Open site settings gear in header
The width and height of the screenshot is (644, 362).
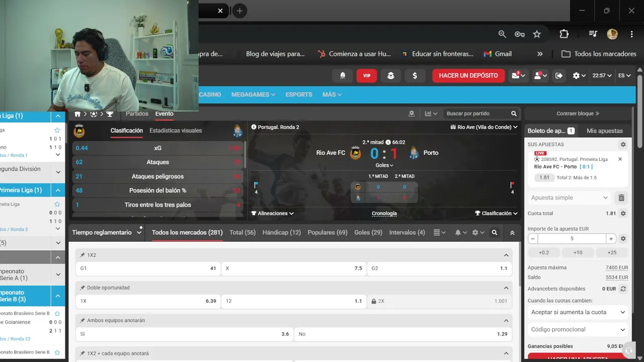[x=579, y=75]
